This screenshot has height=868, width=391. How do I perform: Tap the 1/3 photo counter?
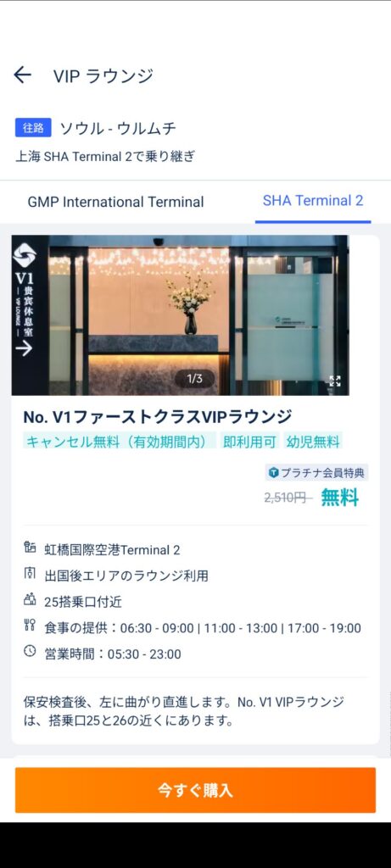[195, 379]
